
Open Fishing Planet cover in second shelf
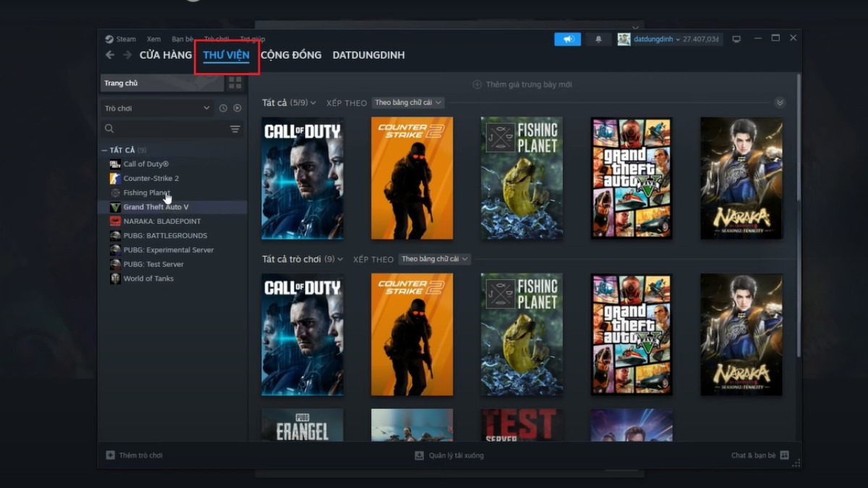click(x=522, y=335)
